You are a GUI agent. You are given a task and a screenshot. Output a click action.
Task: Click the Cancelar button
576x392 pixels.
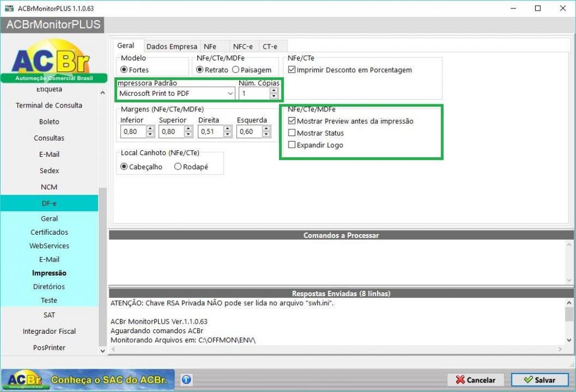(476, 380)
